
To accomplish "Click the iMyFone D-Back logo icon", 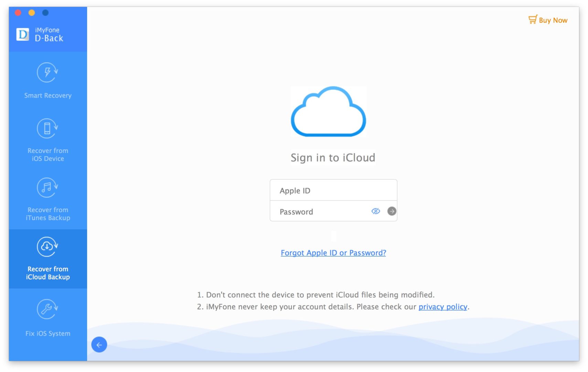I will [x=23, y=34].
